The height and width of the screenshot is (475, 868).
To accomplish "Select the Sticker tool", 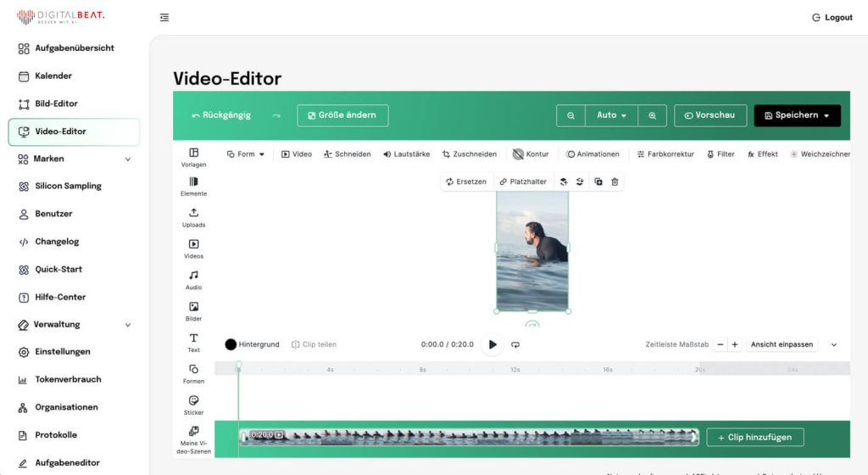I will click(x=193, y=405).
